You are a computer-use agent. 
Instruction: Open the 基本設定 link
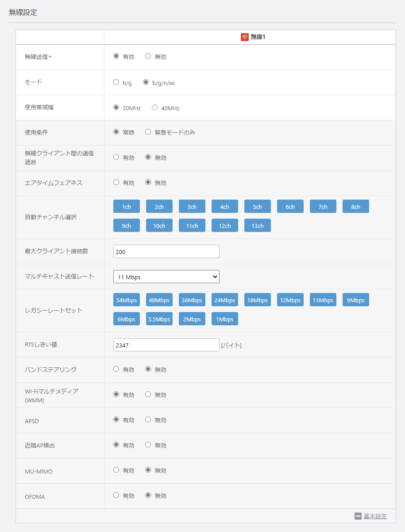pyautogui.click(x=375, y=516)
